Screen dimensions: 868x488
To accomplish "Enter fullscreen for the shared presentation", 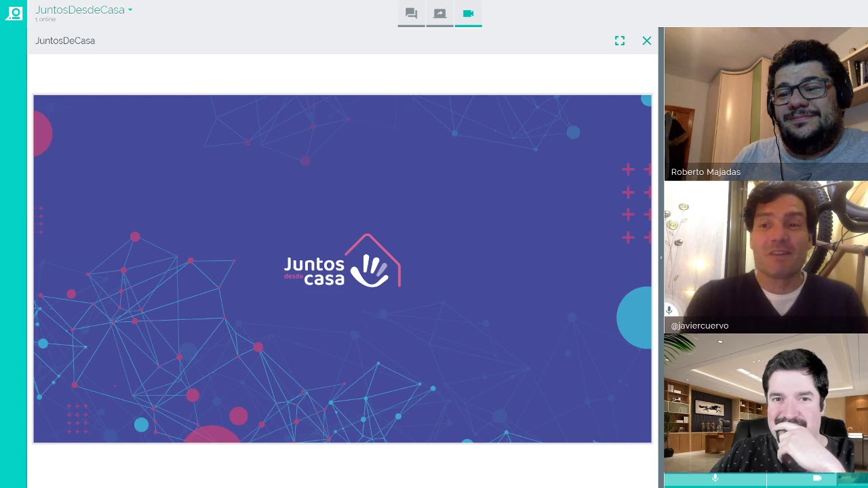I will coord(620,41).
